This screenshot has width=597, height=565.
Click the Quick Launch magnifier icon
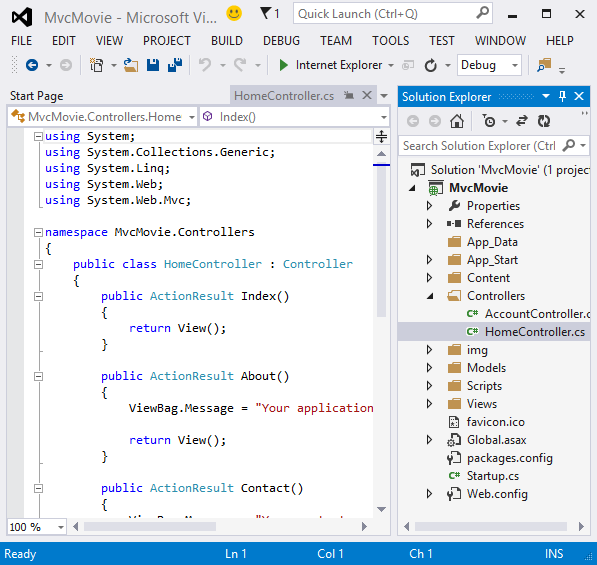click(482, 13)
